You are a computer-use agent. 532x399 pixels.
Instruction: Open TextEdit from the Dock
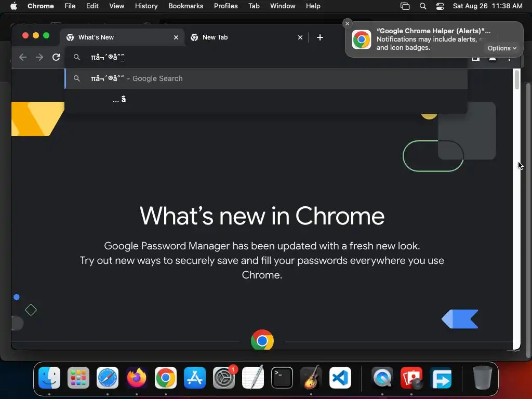coord(253,378)
